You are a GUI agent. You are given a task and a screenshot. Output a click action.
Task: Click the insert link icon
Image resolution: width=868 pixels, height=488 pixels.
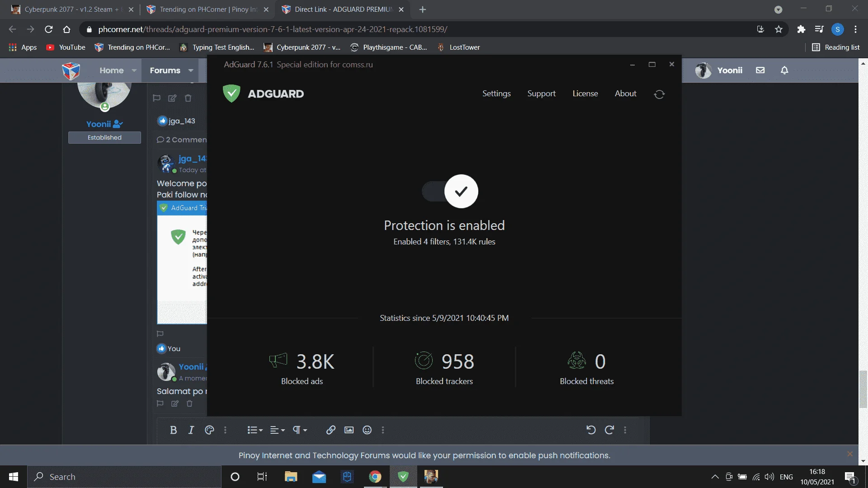(x=331, y=430)
